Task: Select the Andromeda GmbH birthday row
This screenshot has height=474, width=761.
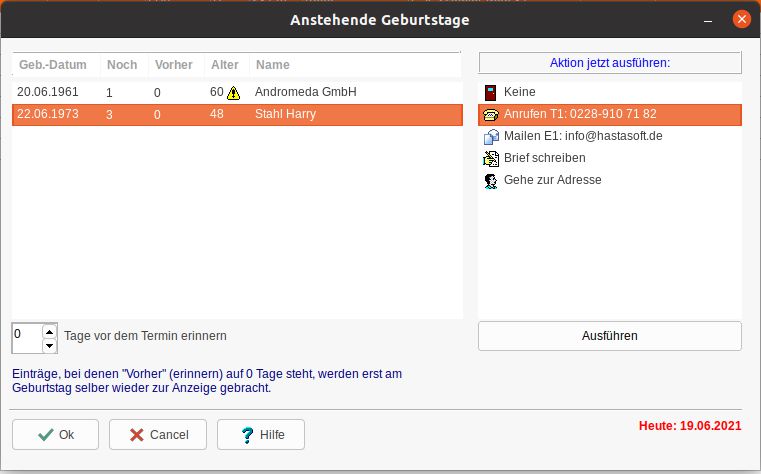Action: [237, 92]
